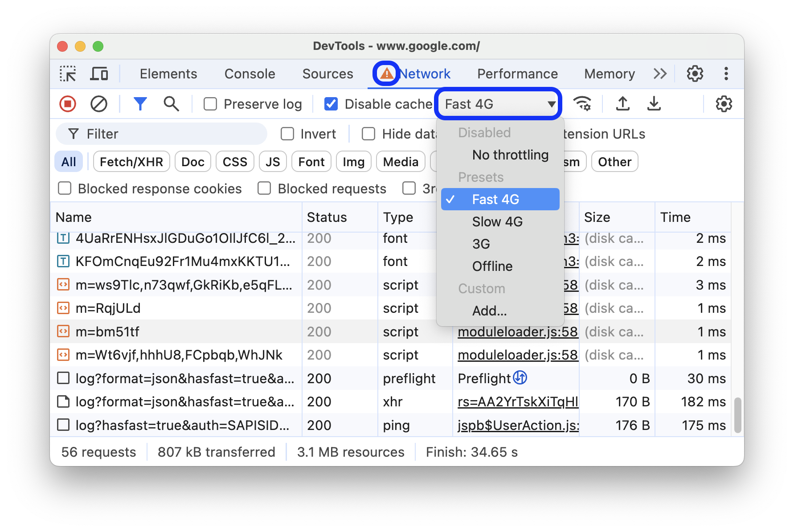Screen dimensions: 794x532
Task: Open the network filter bar
Action: [140, 104]
